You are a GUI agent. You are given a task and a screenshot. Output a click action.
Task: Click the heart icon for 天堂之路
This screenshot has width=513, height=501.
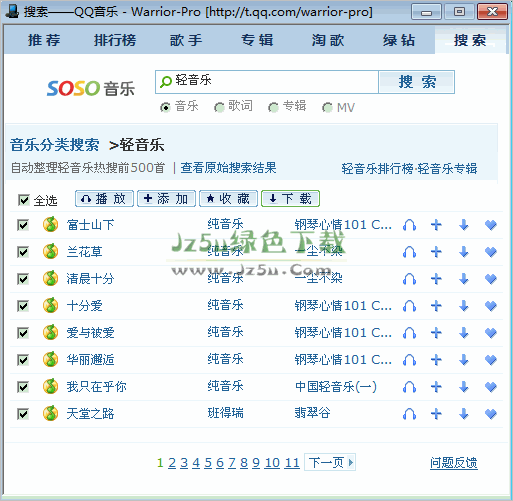pos(491,414)
